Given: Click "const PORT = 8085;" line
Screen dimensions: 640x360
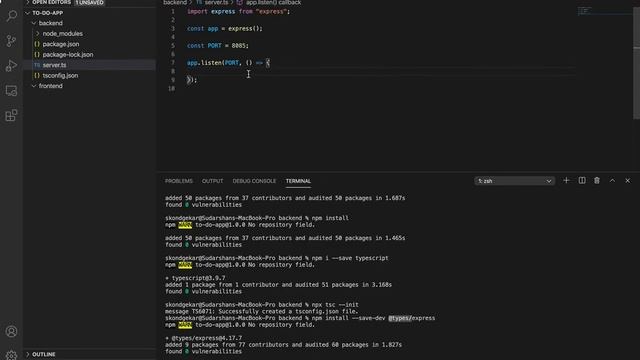Looking at the screenshot, I should tap(218, 46).
